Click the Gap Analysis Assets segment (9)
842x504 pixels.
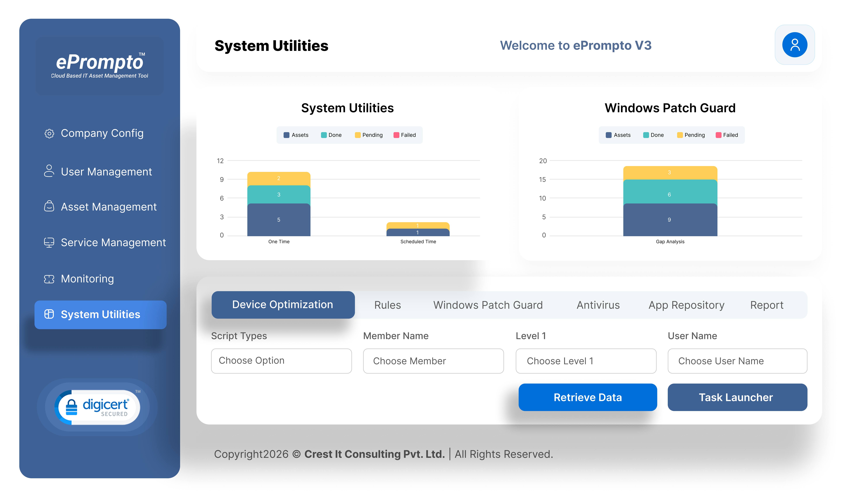(x=670, y=220)
